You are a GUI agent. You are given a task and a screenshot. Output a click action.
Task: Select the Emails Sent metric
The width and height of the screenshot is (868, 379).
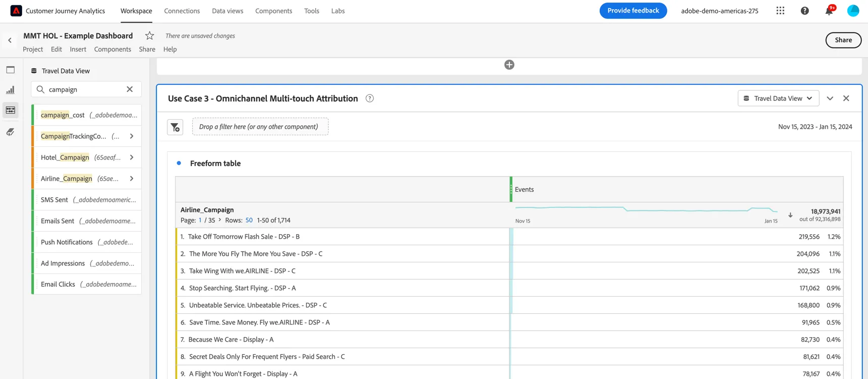coord(87,221)
